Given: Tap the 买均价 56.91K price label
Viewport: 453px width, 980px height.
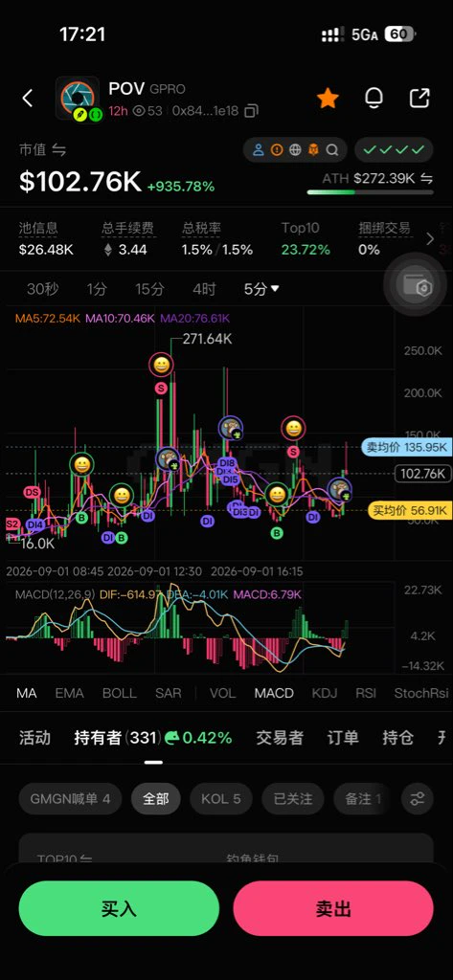Looking at the screenshot, I should tap(409, 511).
